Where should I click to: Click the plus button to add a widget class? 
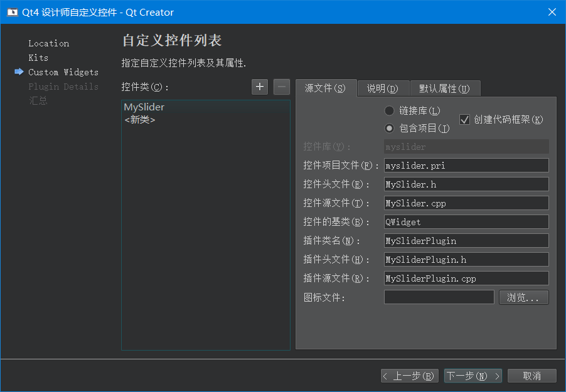[x=259, y=87]
